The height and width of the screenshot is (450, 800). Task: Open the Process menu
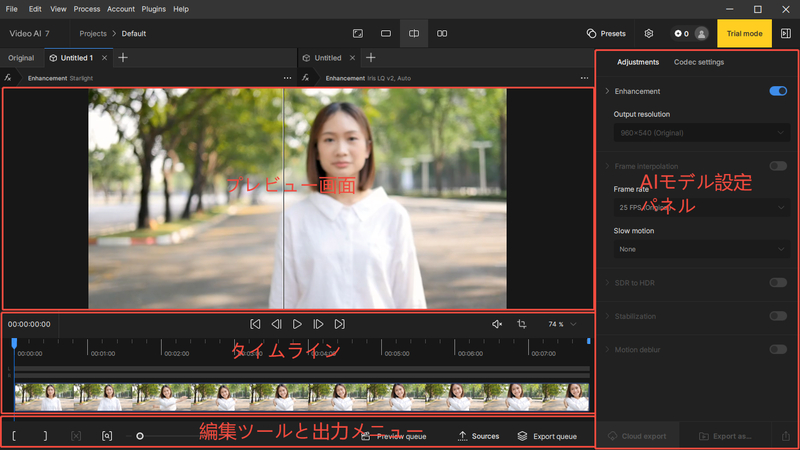tap(87, 9)
